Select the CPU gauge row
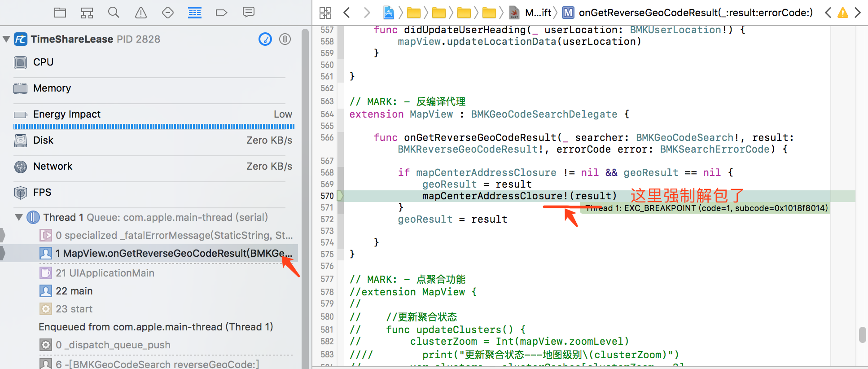Screen dimensions: 868x369 [x=149, y=62]
